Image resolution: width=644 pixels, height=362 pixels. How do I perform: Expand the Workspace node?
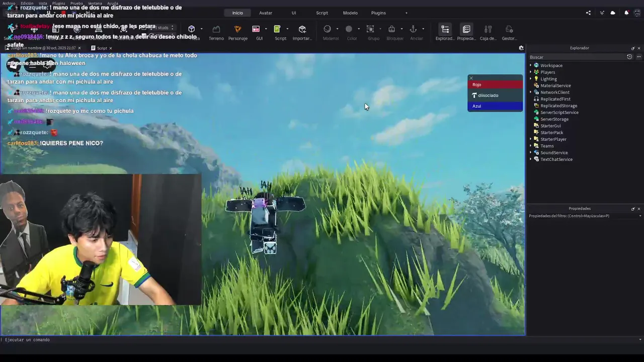pos(530,65)
